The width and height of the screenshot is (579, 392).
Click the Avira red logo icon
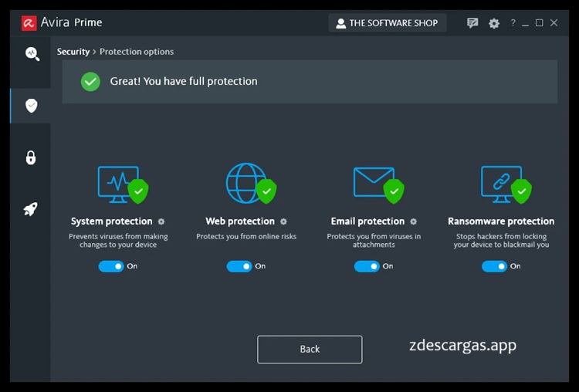point(29,23)
